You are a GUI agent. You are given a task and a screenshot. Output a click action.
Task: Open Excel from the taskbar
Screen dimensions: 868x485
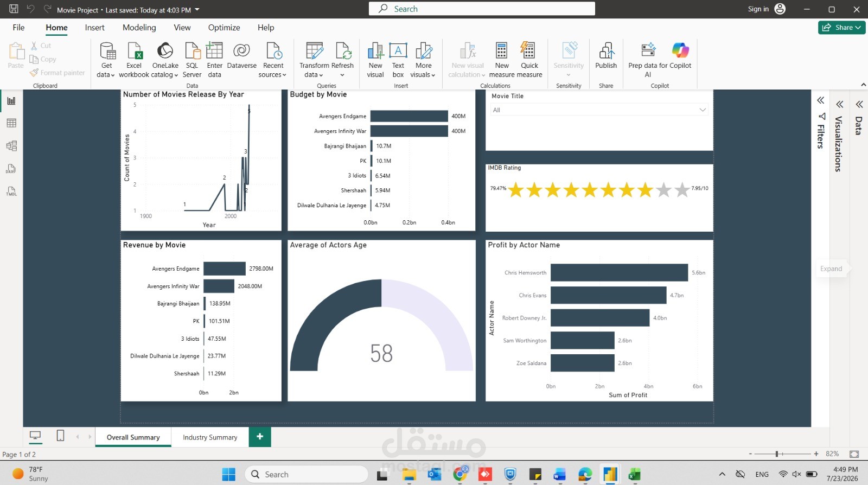(x=635, y=475)
